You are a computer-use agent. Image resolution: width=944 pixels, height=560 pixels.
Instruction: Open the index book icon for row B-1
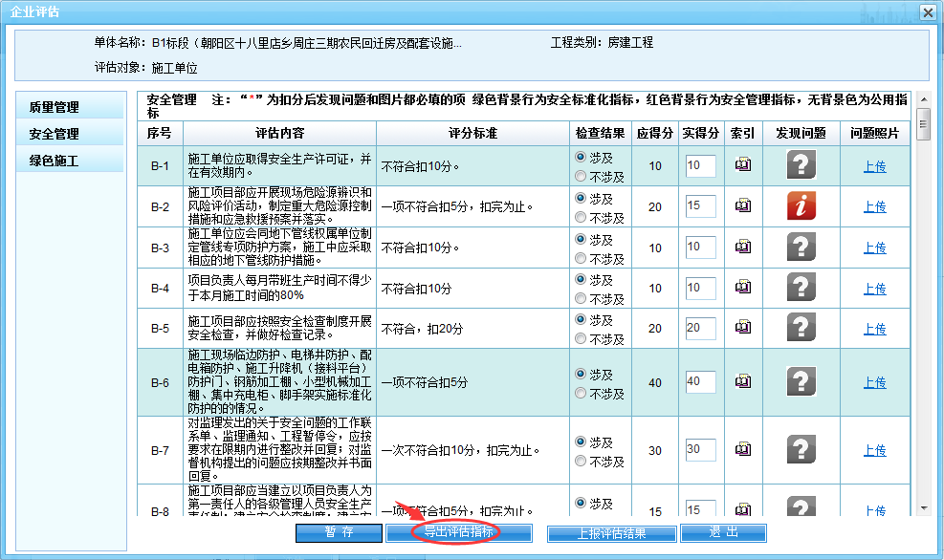[x=742, y=165]
